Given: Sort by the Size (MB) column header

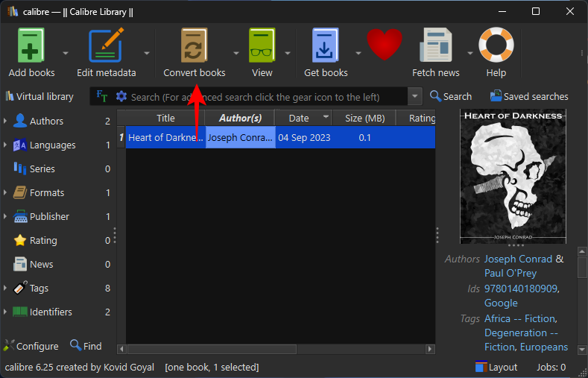Looking at the screenshot, I should click(x=364, y=118).
